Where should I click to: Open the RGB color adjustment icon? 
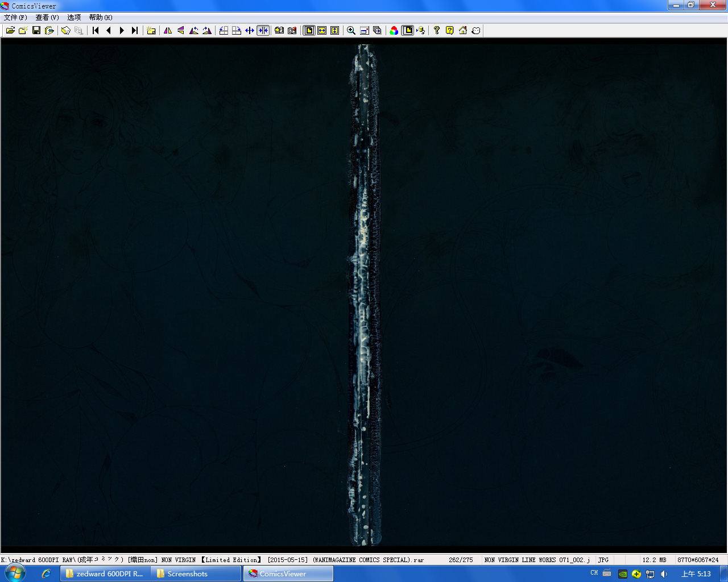pyautogui.click(x=394, y=31)
